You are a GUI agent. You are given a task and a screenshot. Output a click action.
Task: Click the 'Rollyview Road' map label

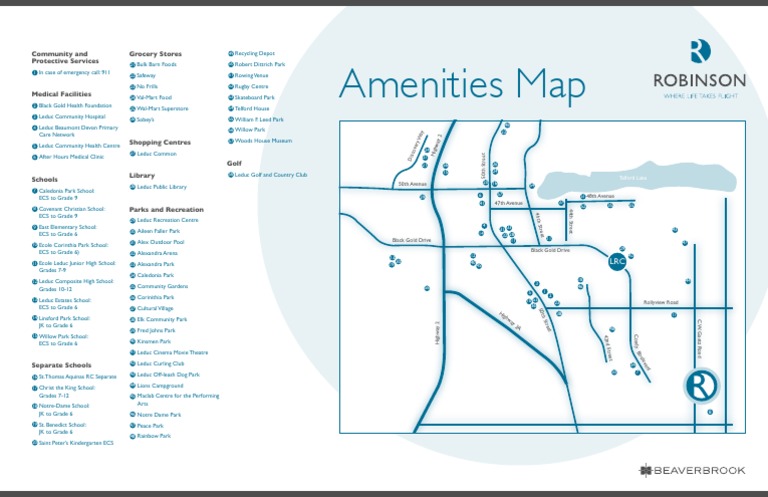[661, 303]
